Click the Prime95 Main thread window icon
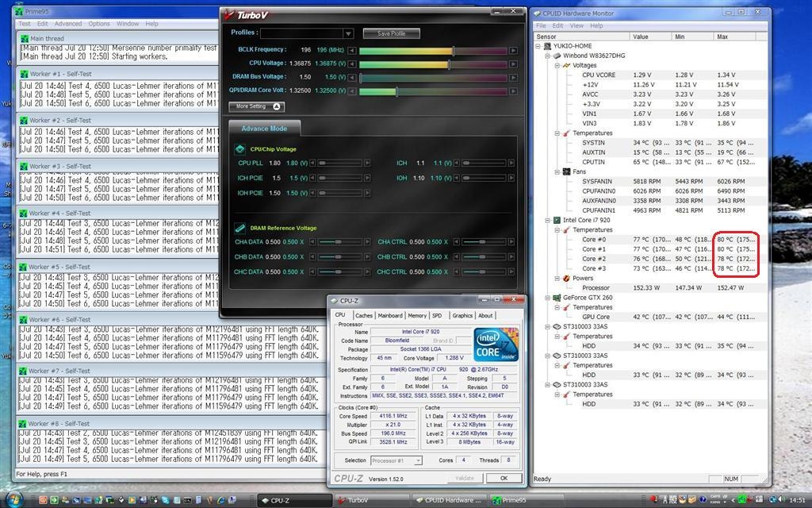This screenshot has height=508, width=812. coord(24,38)
